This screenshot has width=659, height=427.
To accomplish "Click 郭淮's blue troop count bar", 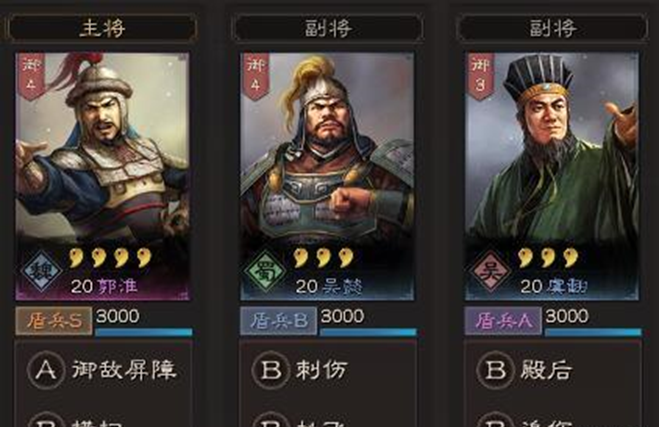I will pyautogui.click(x=144, y=332).
